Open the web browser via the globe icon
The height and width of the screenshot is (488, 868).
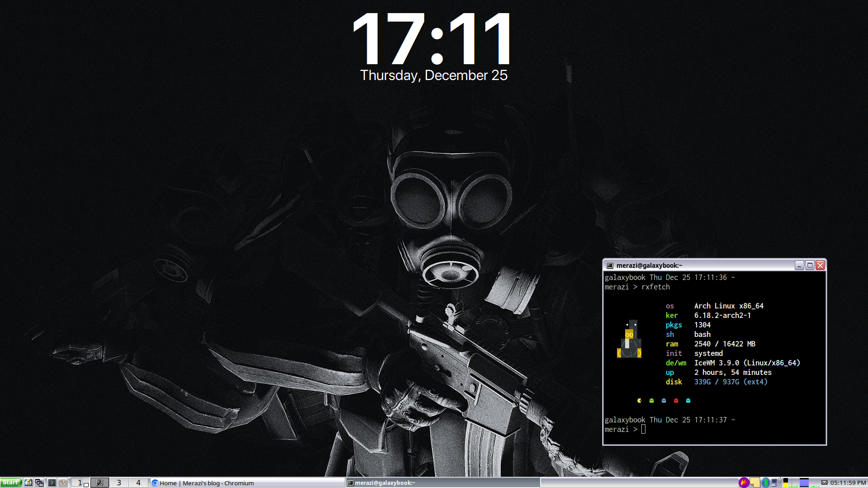62,483
